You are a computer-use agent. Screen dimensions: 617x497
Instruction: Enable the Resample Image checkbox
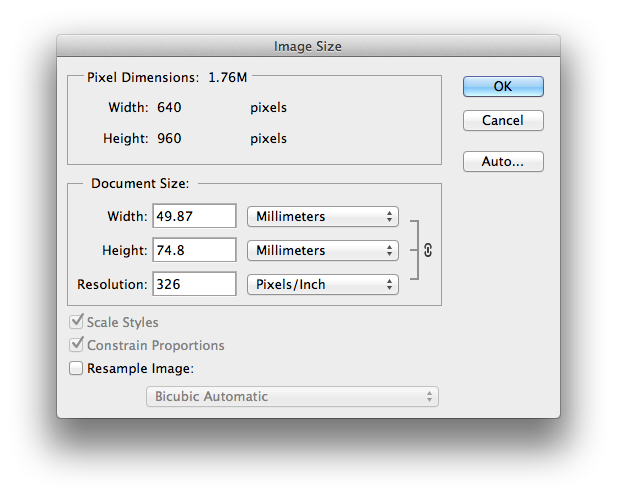pyautogui.click(x=76, y=368)
